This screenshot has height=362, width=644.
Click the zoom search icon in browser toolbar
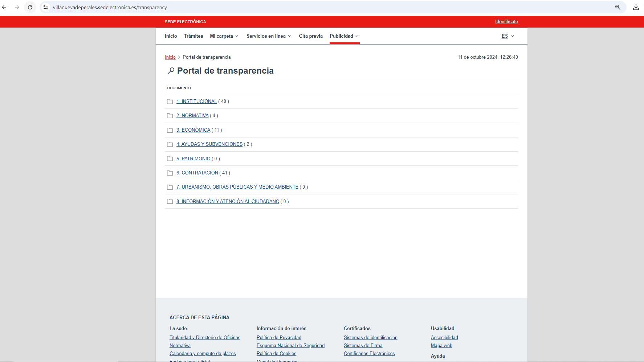click(x=617, y=7)
